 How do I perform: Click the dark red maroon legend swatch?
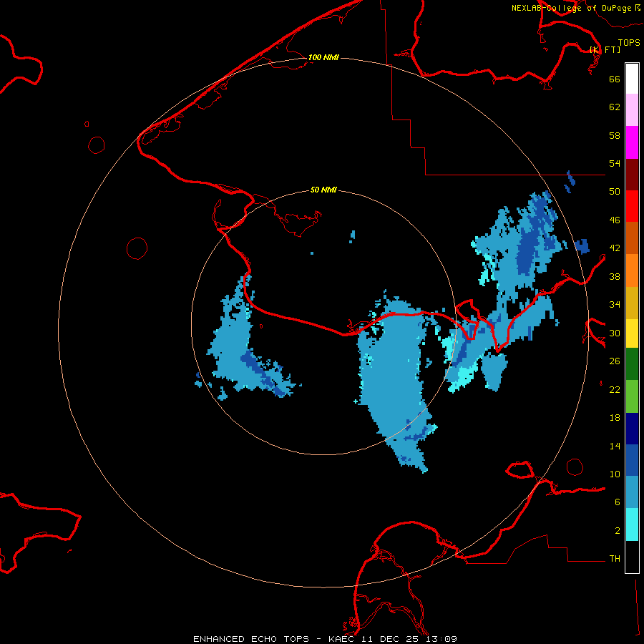pos(632,174)
